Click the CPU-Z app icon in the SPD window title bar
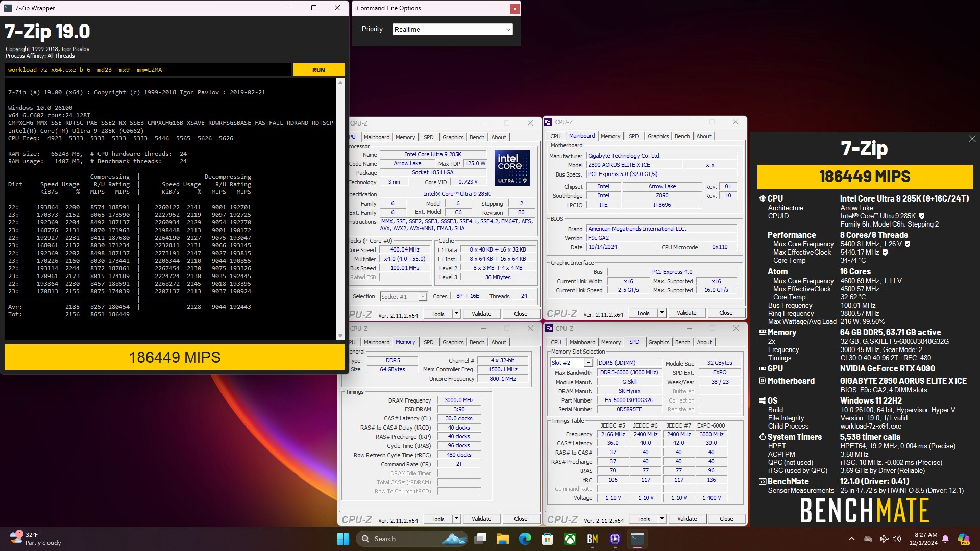 [x=549, y=328]
